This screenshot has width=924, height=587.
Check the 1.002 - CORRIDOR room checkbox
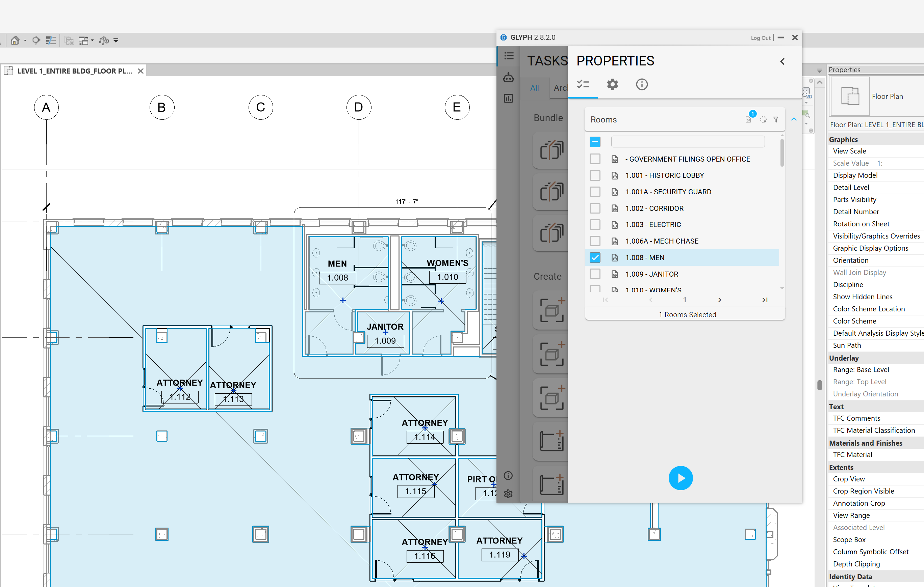click(594, 208)
